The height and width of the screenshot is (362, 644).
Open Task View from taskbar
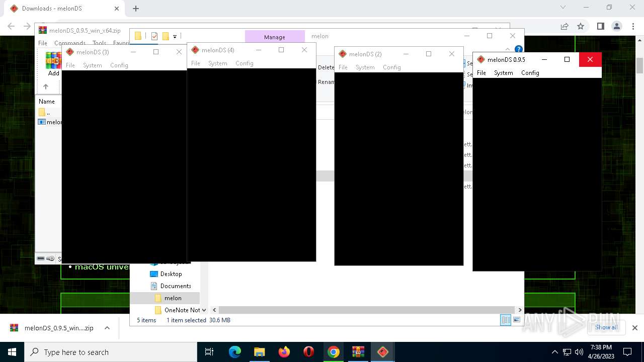pyautogui.click(x=209, y=352)
